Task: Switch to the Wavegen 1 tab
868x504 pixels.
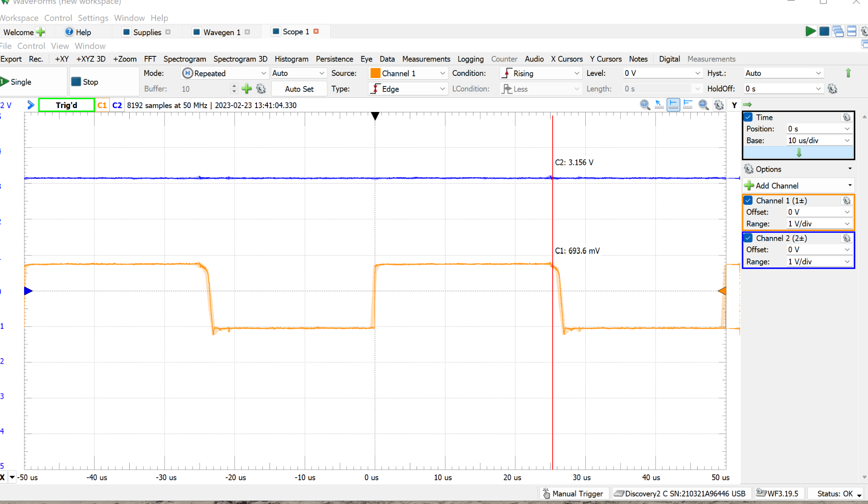Action: click(221, 32)
